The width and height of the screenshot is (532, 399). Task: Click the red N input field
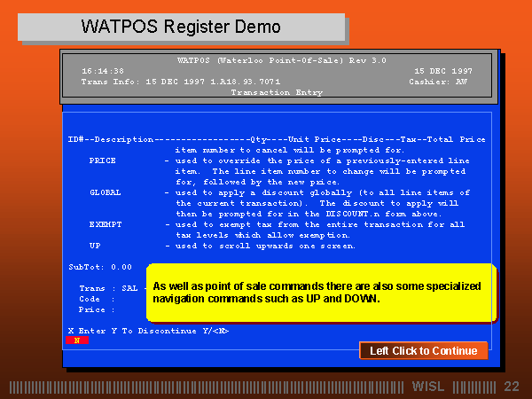(x=76, y=340)
